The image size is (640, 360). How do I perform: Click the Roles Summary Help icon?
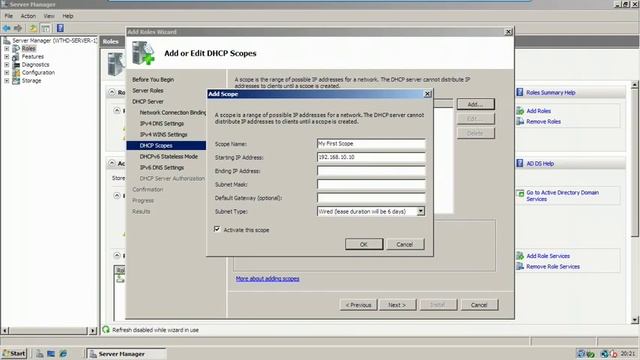pos(520,92)
